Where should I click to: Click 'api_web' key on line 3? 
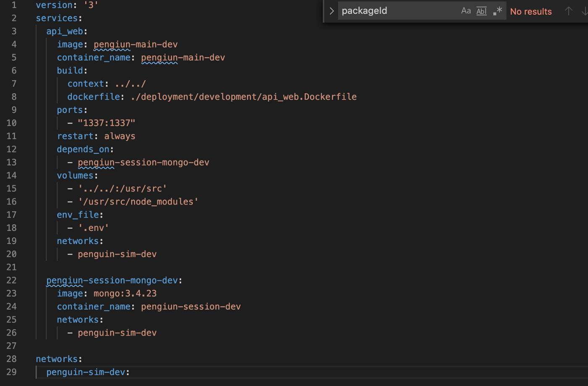pyautogui.click(x=65, y=31)
